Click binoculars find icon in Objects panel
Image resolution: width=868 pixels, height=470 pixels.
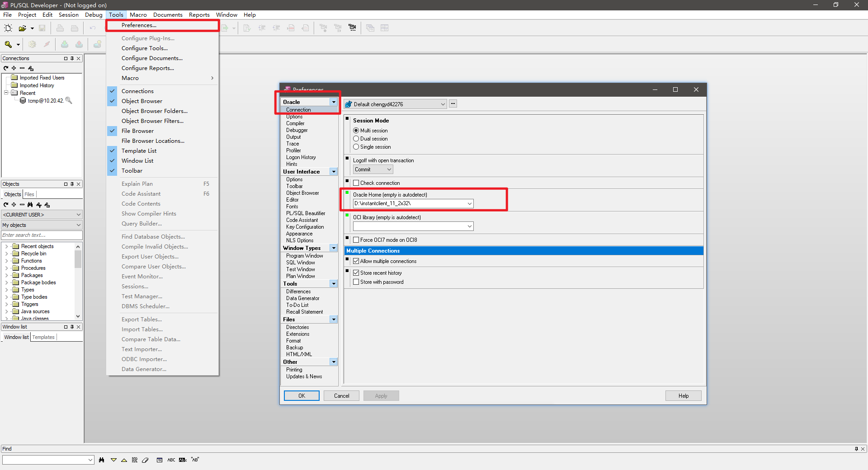click(x=30, y=205)
